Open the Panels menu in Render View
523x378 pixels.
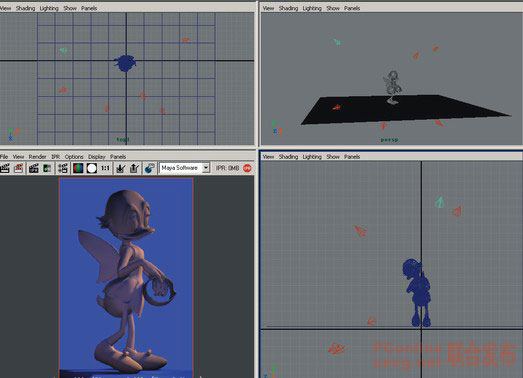coord(118,156)
